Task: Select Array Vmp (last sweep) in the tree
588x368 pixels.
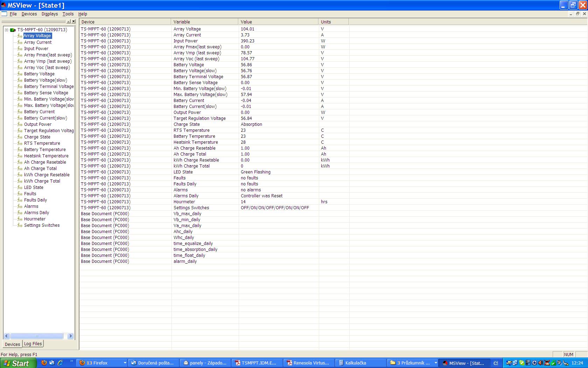Action: 48,61
